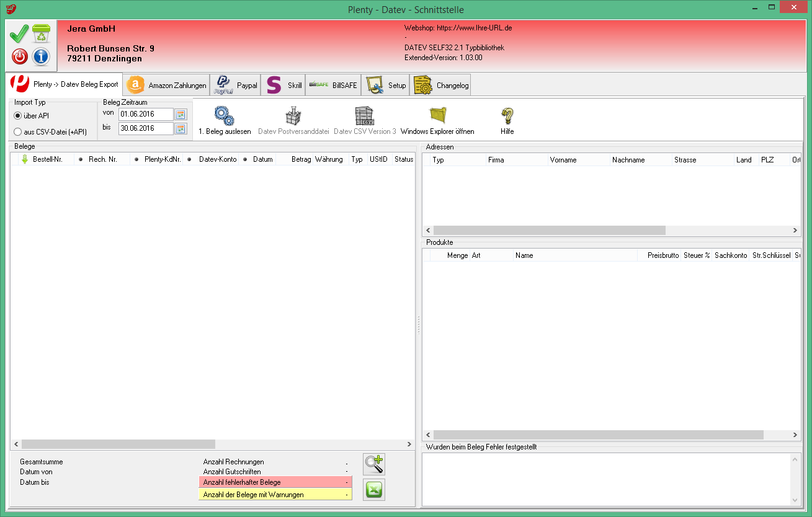The width and height of the screenshot is (812, 517).
Task: Switch to the Amazon Zahlungen tab
Action: click(166, 86)
